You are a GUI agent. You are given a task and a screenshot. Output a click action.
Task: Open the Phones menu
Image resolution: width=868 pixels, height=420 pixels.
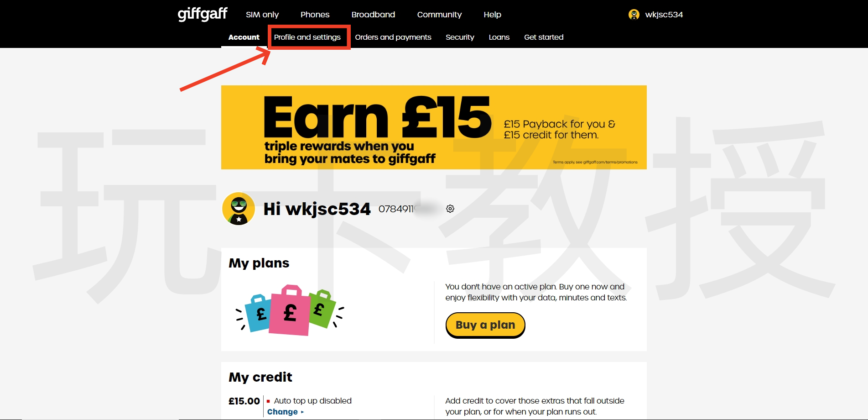pos(315,15)
